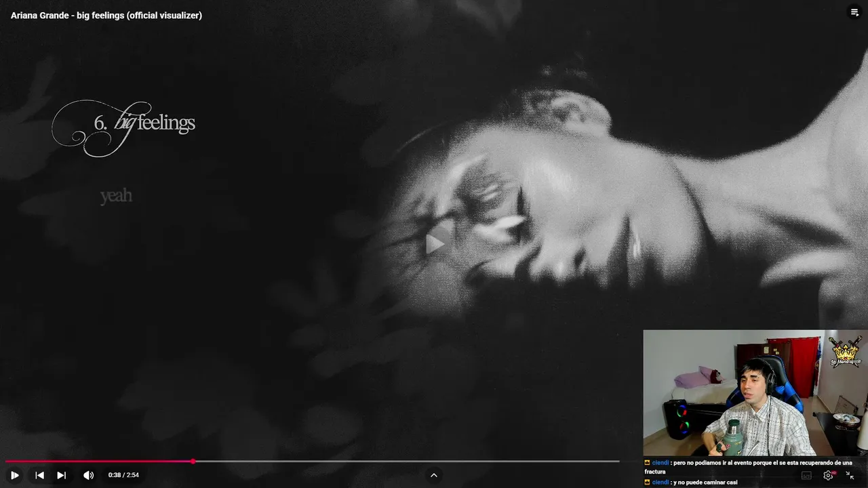The height and width of the screenshot is (488, 868).
Task: Click username 'ciendi' on 'y no puede caminar casi'
Action: [x=660, y=483]
